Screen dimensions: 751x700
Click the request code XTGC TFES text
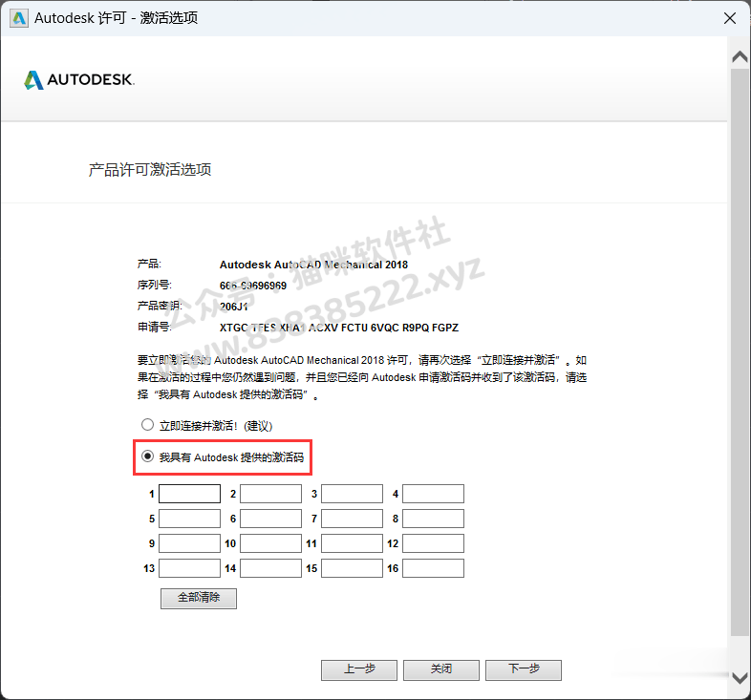pos(339,328)
